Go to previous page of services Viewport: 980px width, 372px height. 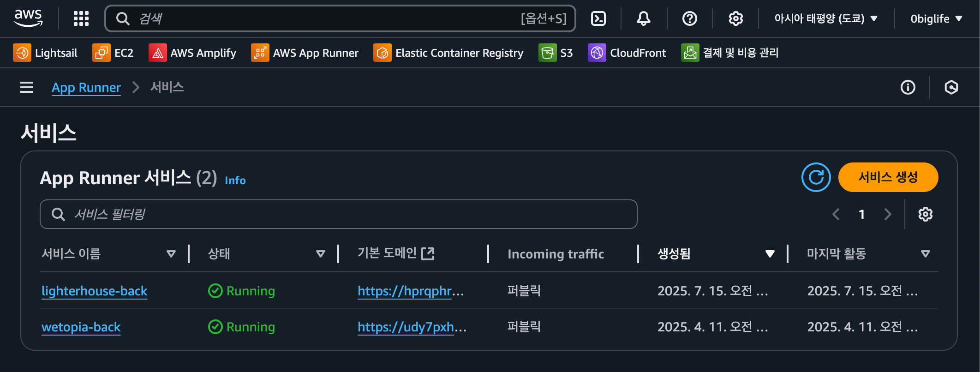coord(836,214)
